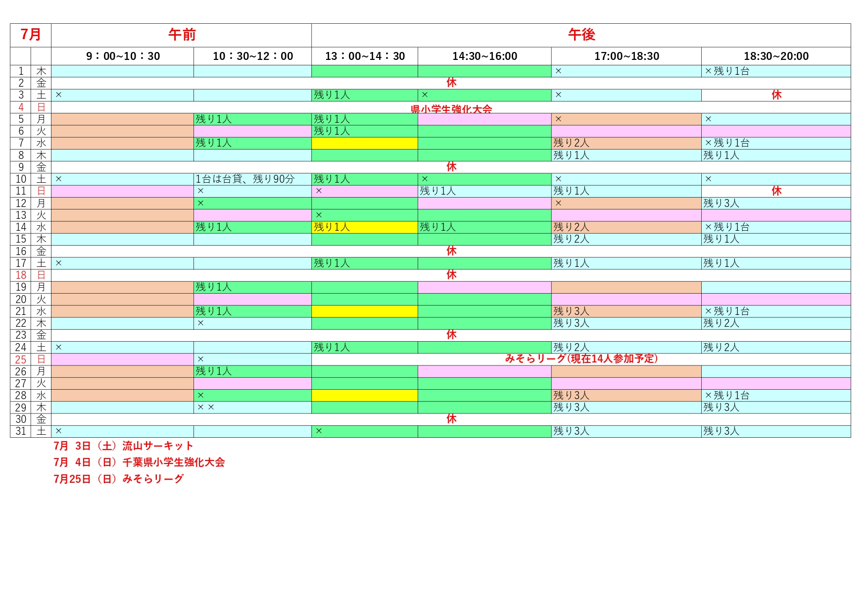
Task: Click 残り3人 in day 29's 18:30 slot
Action: tap(776, 408)
